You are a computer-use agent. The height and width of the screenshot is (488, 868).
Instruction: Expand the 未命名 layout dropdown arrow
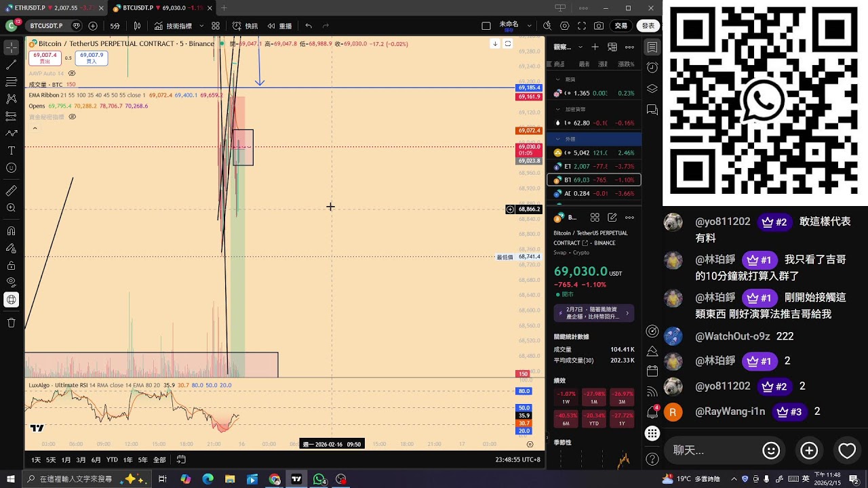click(x=529, y=26)
